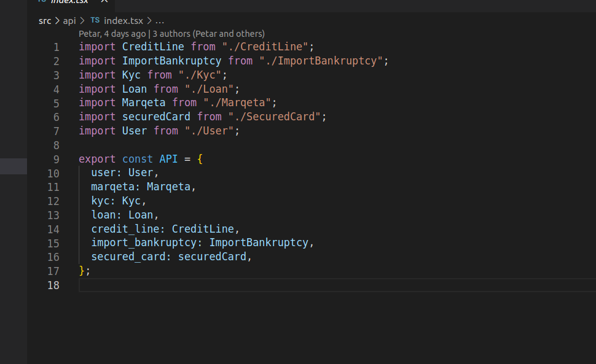Click the 'const' keyword on line 9

tap(137, 159)
